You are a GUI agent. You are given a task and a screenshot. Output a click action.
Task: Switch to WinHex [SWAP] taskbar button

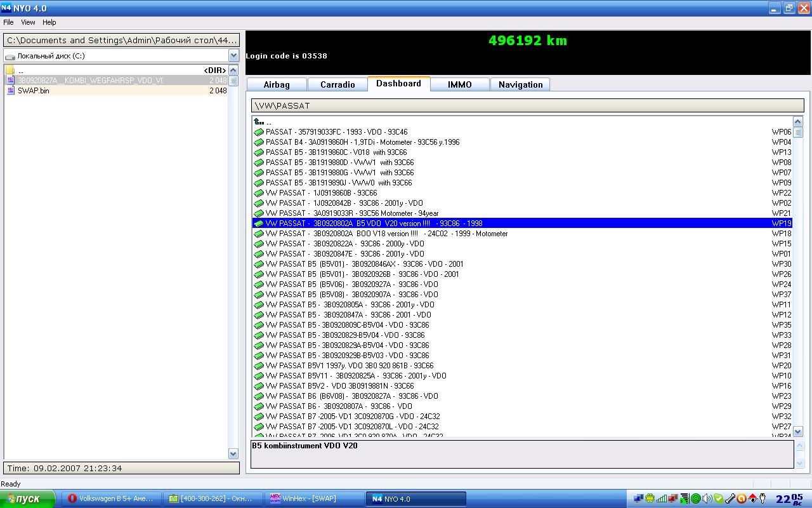[313, 499]
